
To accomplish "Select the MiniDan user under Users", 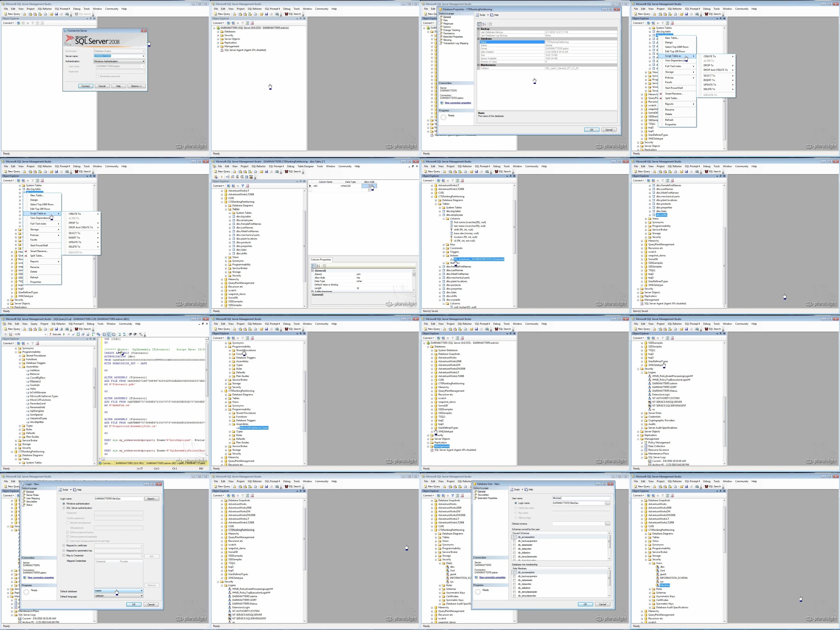I will (665, 585).
